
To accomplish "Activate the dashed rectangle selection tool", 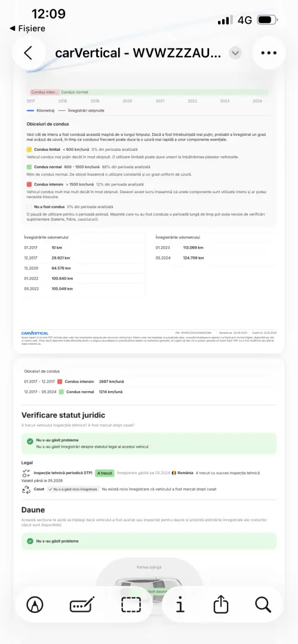I will (131, 605).
